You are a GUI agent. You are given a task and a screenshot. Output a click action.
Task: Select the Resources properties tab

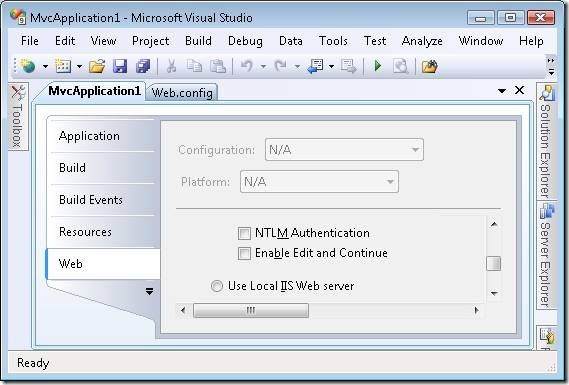pyautogui.click(x=103, y=232)
